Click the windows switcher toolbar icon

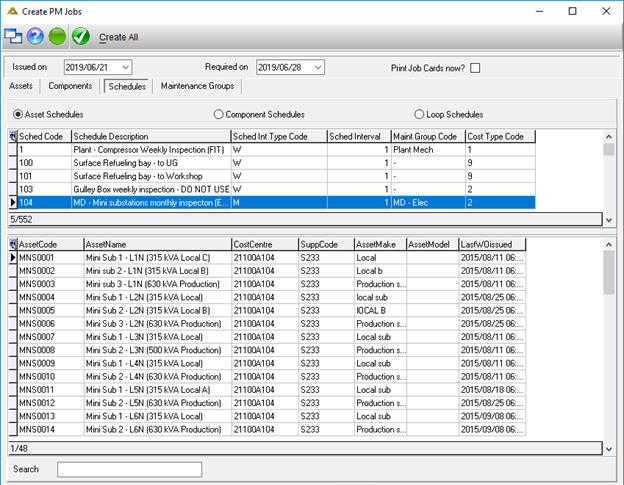13,36
